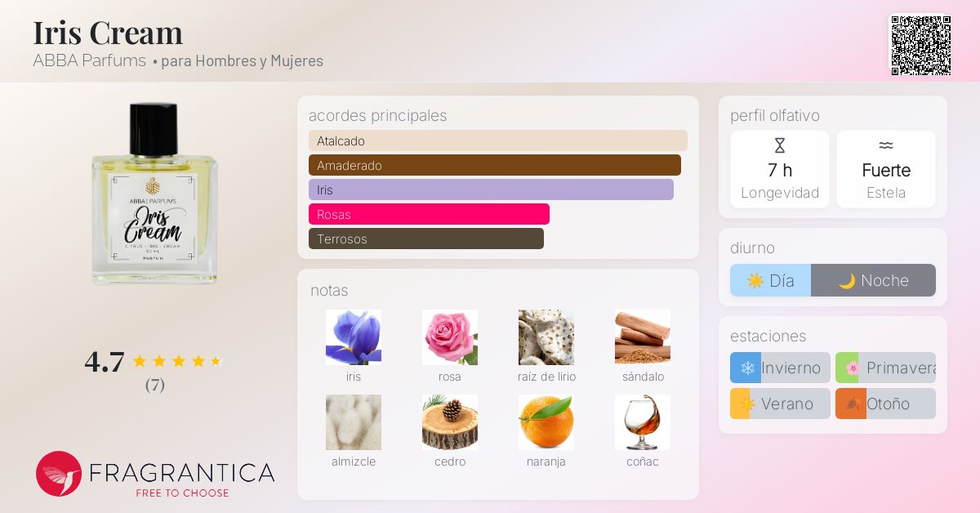The width and height of the screenshot is (980, 513).
Task: Click the 4.7 star rating
Action: [154, 361]
